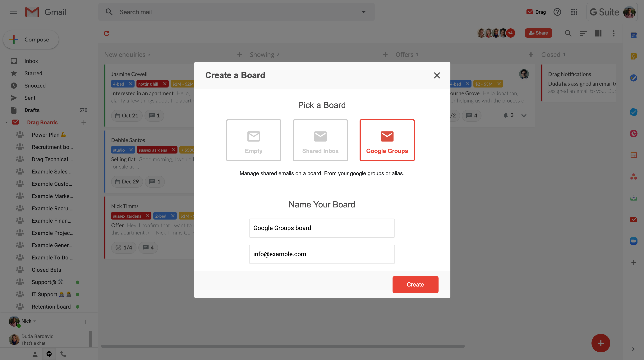The image size is (644, 360).
Task: Open the 1/4 checklist chip on Nick Timms card
Action: 124,247
